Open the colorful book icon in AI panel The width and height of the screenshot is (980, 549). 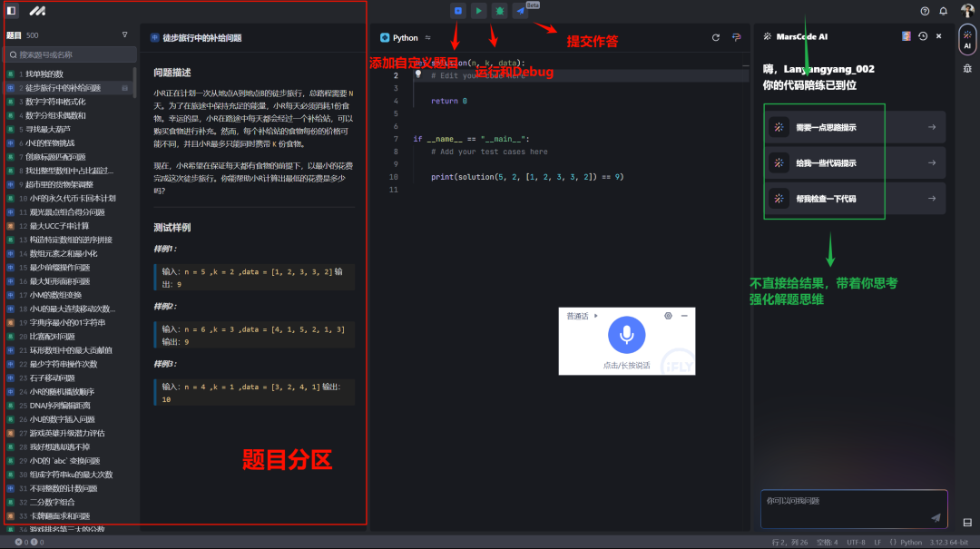click(906, 36)
